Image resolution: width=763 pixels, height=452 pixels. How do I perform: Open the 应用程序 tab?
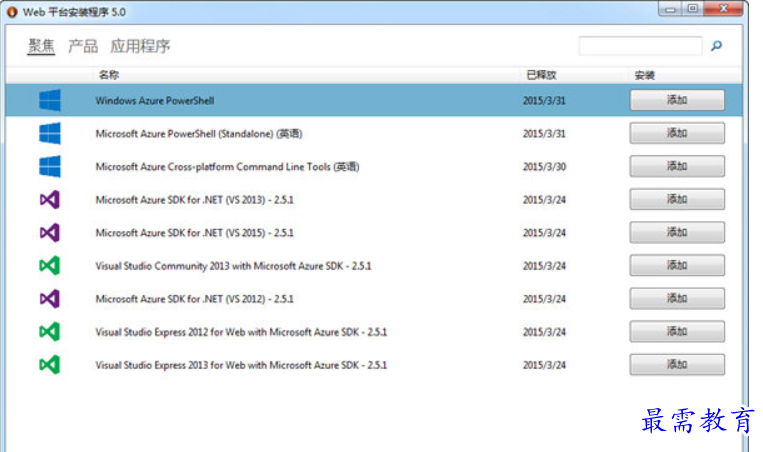140,46
